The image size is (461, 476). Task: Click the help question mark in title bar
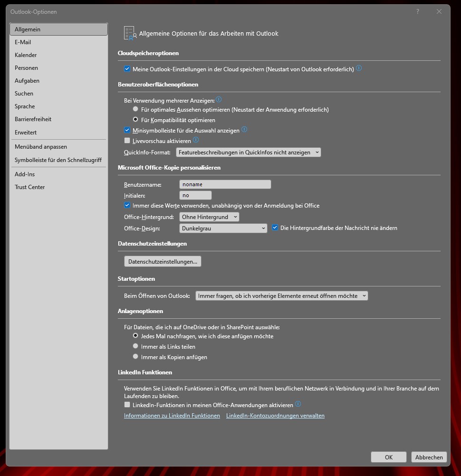[418, 11]
